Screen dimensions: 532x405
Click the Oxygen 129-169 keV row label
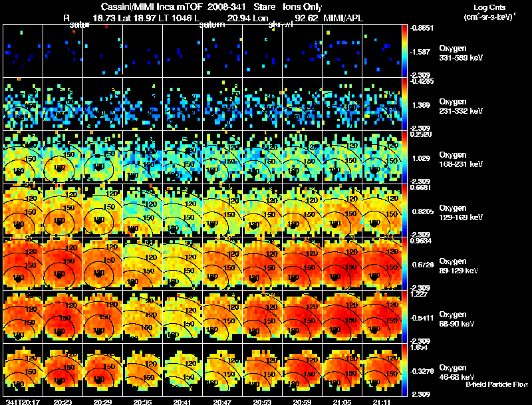click(x=460, y=213)
